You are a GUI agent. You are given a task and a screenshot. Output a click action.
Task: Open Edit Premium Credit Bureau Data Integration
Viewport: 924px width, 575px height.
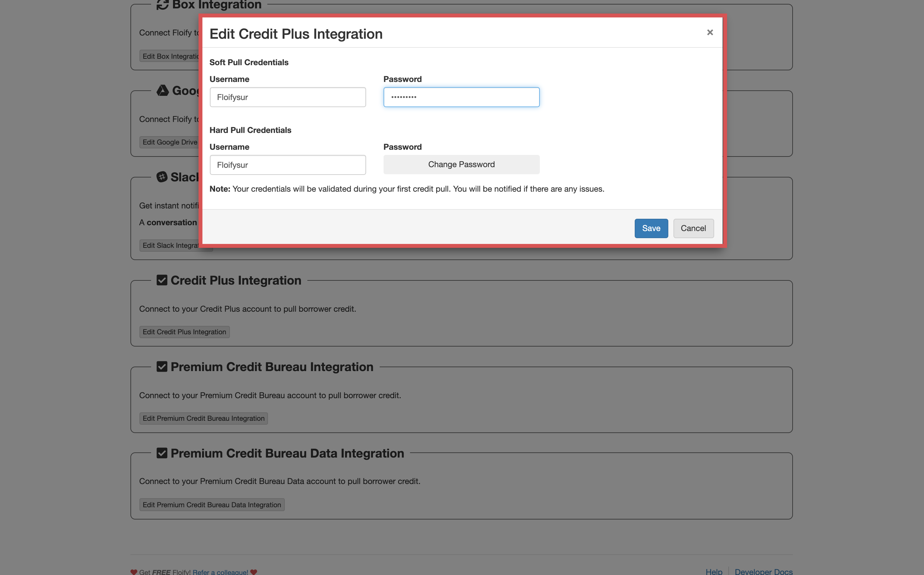[212, 505]
